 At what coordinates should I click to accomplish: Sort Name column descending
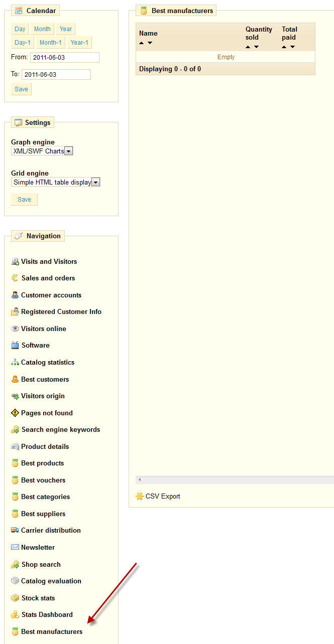click(x=150, y=43)
